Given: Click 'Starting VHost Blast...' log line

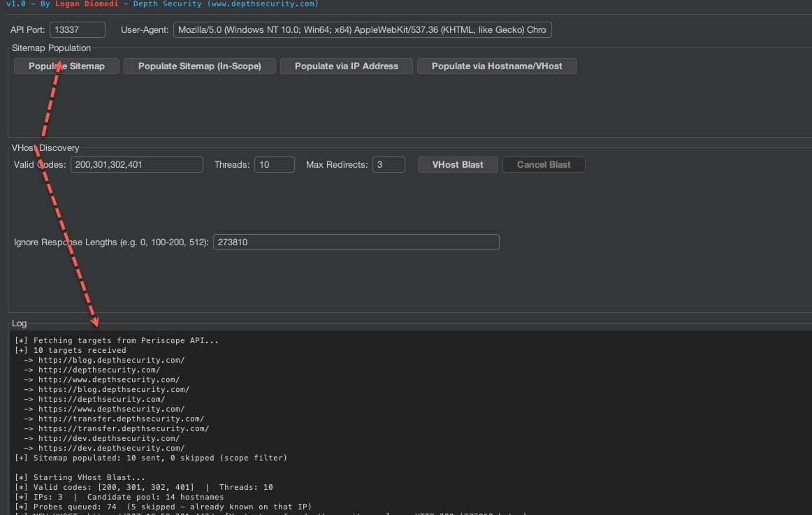Looking at the screenshot, I should point(80,478).
